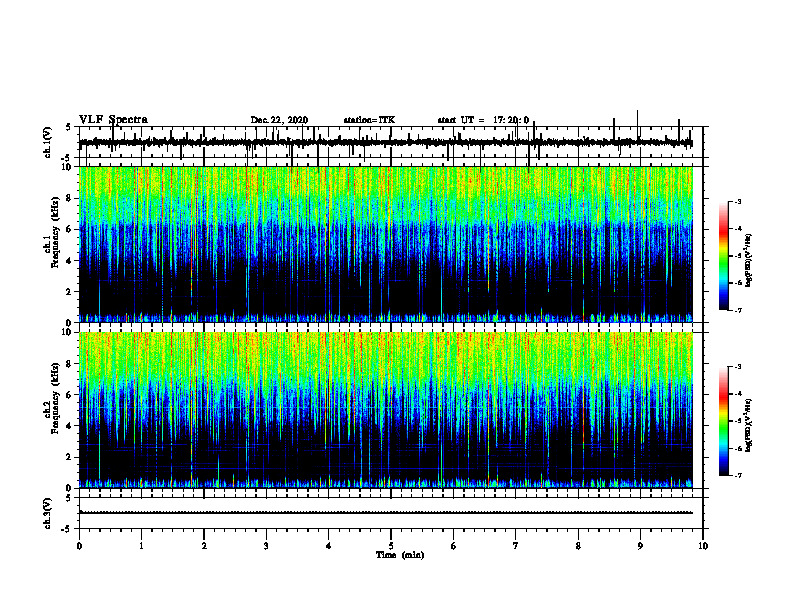792x612 pixels.
Task: Click the time axis tick label '10'
Action: (703, 546)
